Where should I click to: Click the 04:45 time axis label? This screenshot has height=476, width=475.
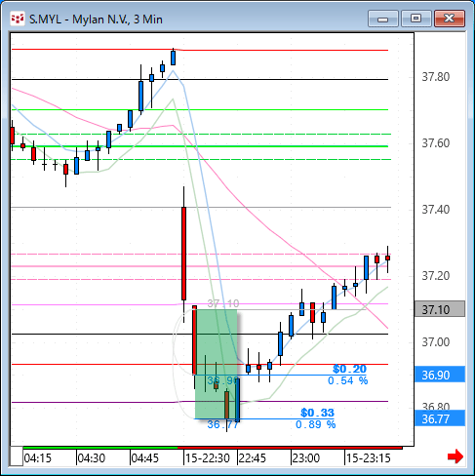coord(145,458)
